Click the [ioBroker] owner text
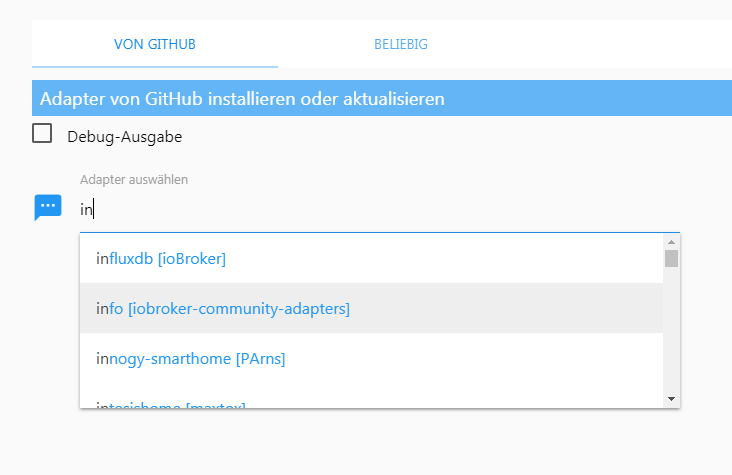Viewport: 732px width, 475px height. click(192, 259)
